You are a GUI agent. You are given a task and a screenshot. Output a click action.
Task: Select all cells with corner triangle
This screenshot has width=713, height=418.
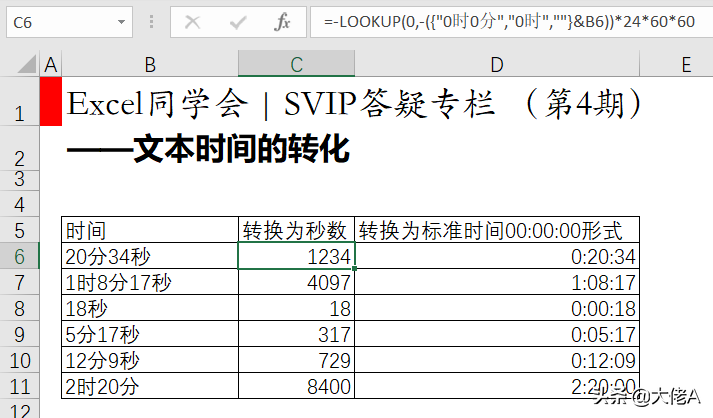coord(26,65)
